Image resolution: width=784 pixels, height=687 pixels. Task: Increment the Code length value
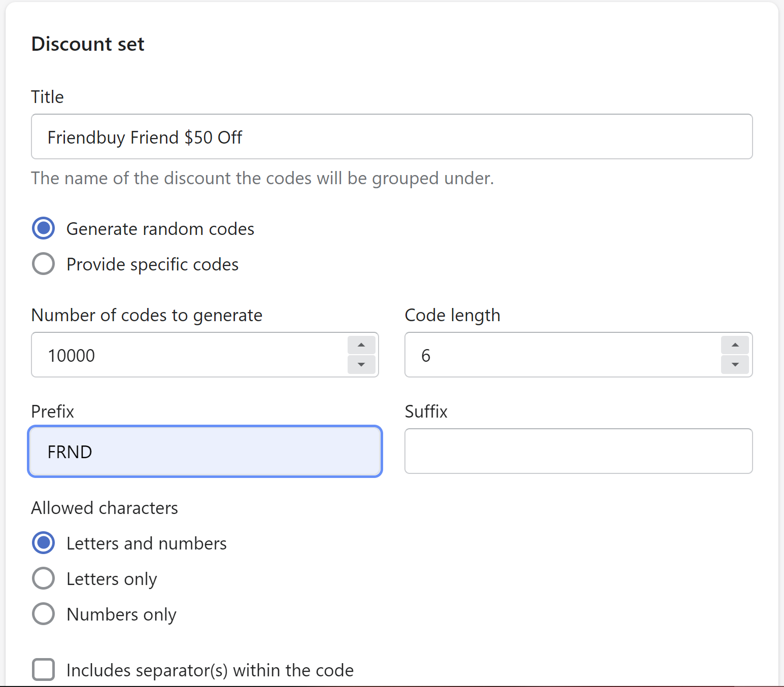[735, 346]
